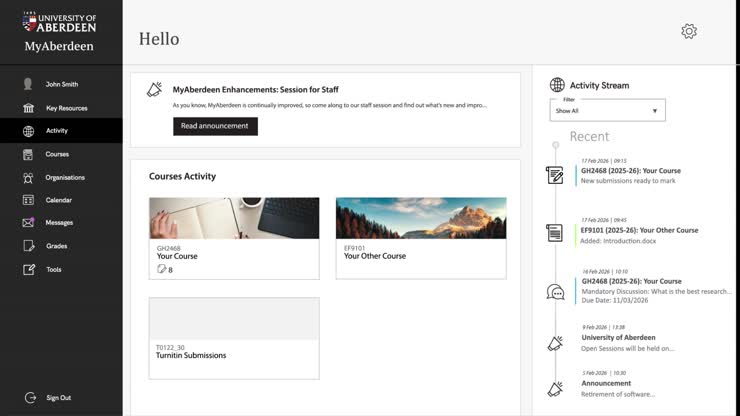The height and width of the screenshot is (416, 740).
Task: Go to Courses in the sidebar
Action: (x=57, y=154)
